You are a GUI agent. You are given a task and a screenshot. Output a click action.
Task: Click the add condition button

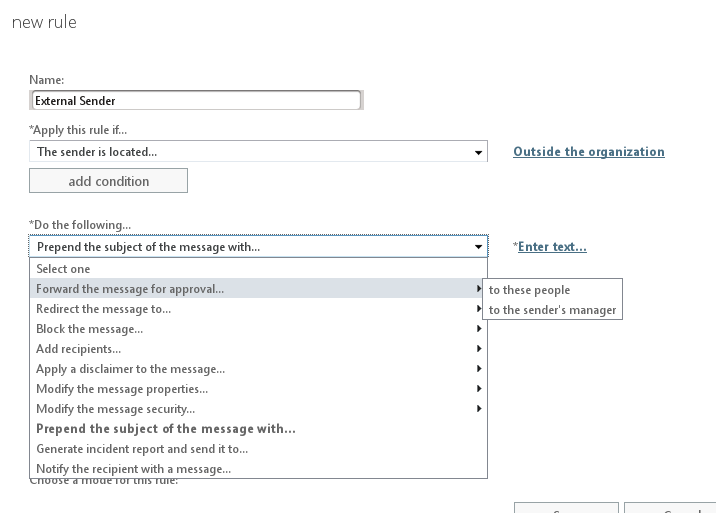108,181
